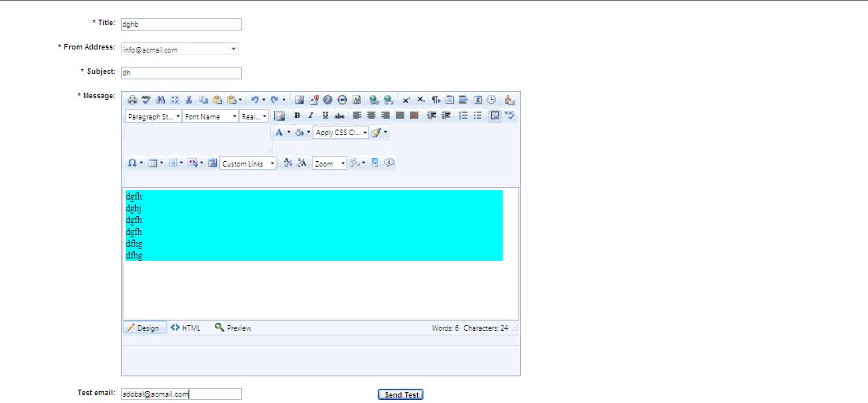Switch to the Design tab
The image size is (868, 403).
[x=145, y=328]
